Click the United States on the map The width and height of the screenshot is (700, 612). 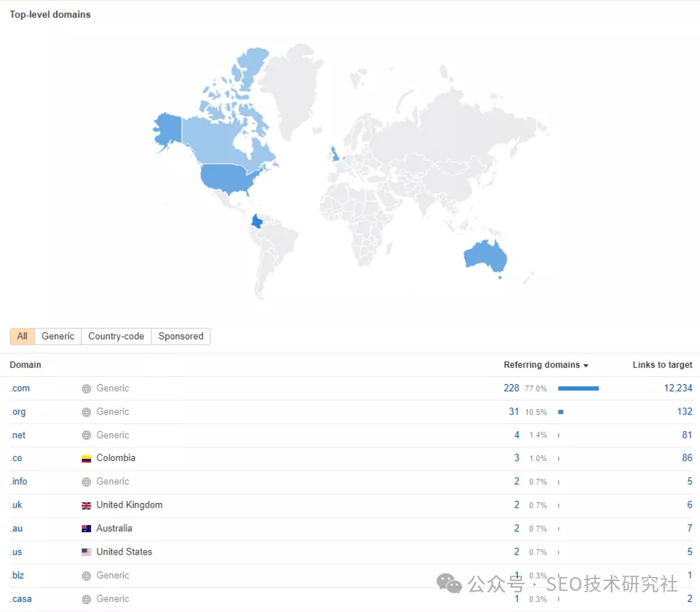point(228,176)
